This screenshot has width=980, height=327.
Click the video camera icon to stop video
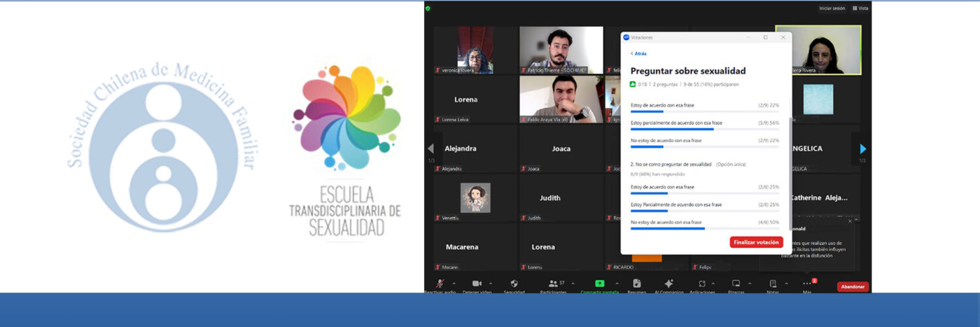point(477,283)
